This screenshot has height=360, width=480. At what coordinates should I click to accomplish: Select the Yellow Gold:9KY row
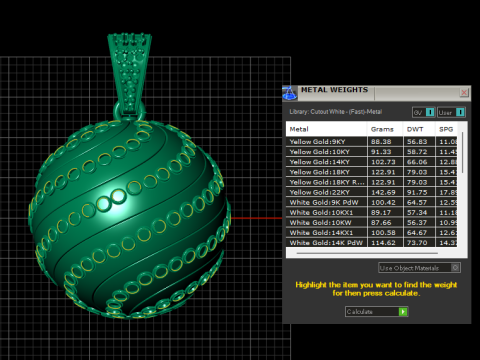pyautogui.click(x=371, y=142)
